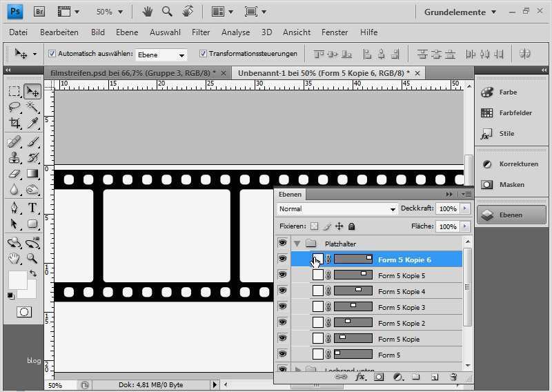The width and height of the screenshot is (552, 392).
Task: Toggle Automatisch auswählen checkbox
Action: click(52, 54)
